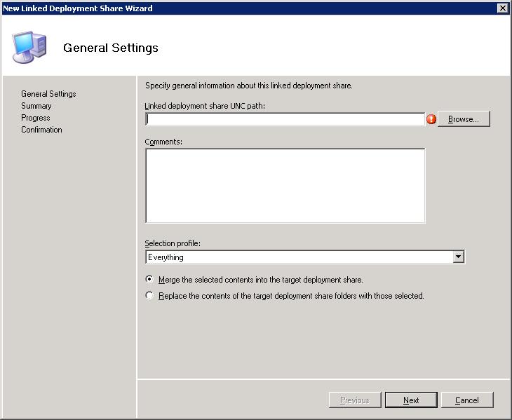Expand the Selection profile dropdown arrow
This screenshot has height=420, width=512.
[x=458, y=257]
